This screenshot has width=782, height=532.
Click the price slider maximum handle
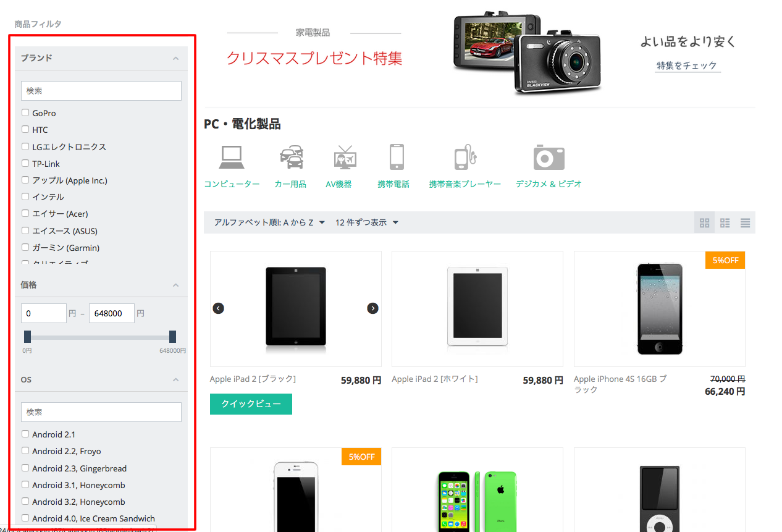tap(173, 337)
